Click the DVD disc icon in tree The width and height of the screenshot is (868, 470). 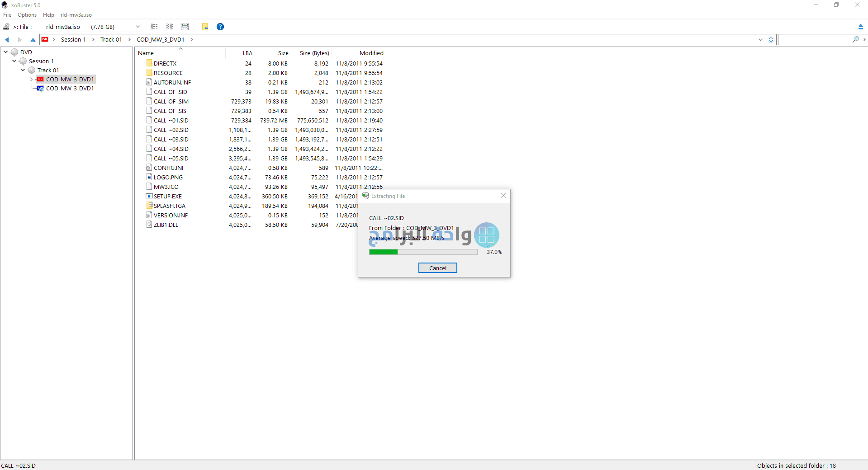14,52
